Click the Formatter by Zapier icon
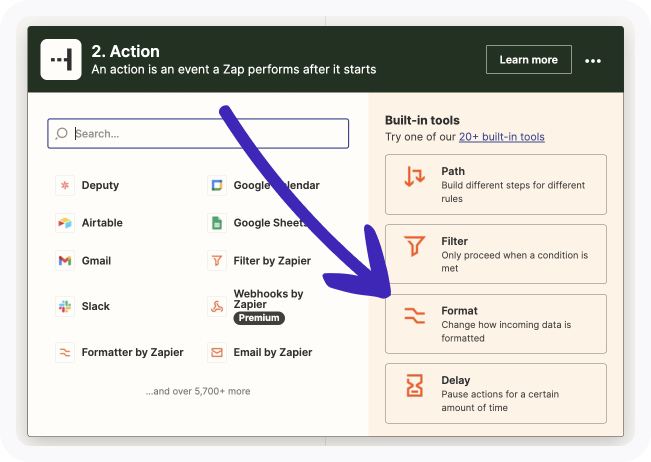 65,352
